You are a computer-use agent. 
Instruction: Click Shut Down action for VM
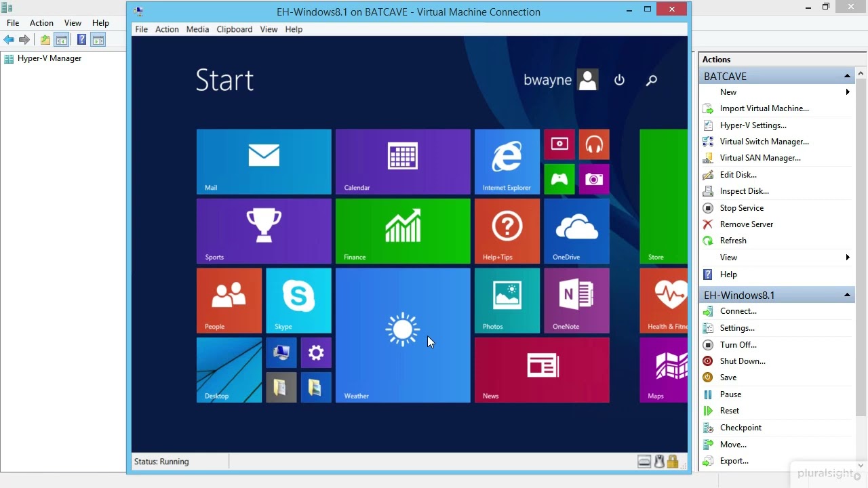click(x=743, y=361)
